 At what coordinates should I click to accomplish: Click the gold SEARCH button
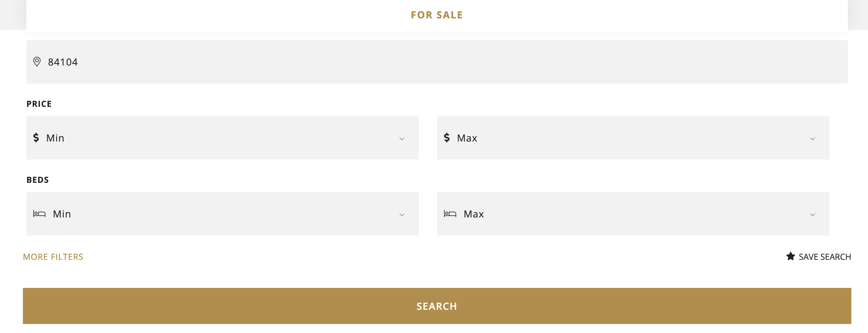click(437, 306)
